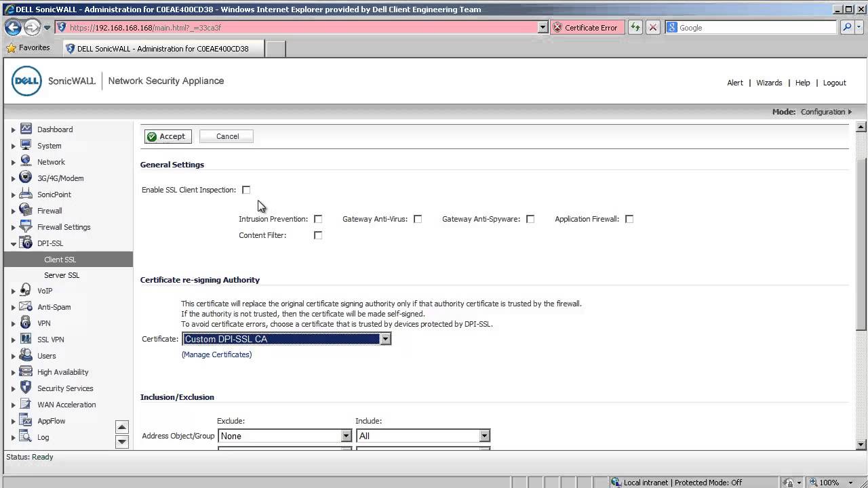Screen dimensions: 868x488
Task: Expand the Users tree node arrow
Action: (13, 356)
